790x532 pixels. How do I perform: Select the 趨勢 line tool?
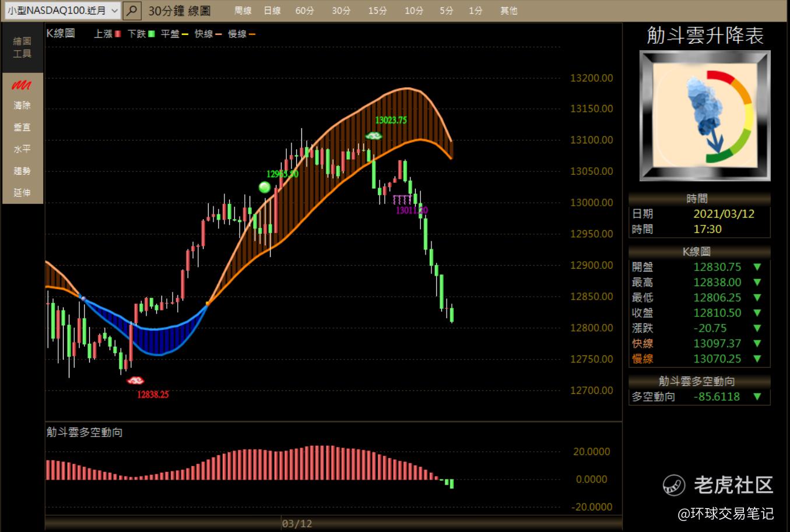tap(22, 171)
